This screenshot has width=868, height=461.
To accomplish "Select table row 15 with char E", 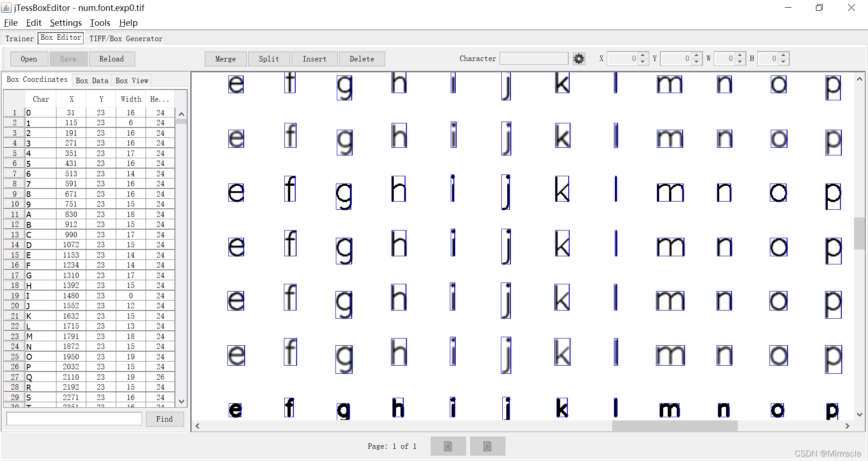I will pos(90,255).
